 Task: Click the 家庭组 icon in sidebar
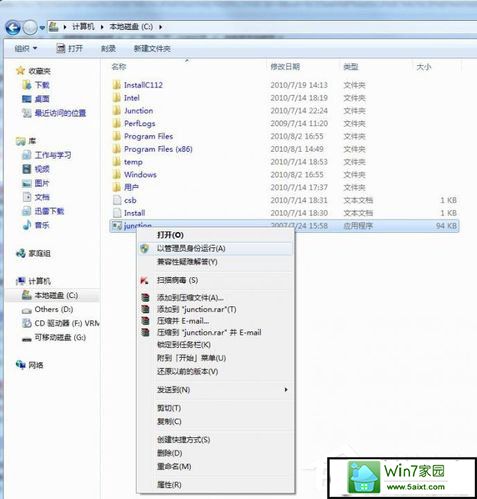click(x=21, y=253)
